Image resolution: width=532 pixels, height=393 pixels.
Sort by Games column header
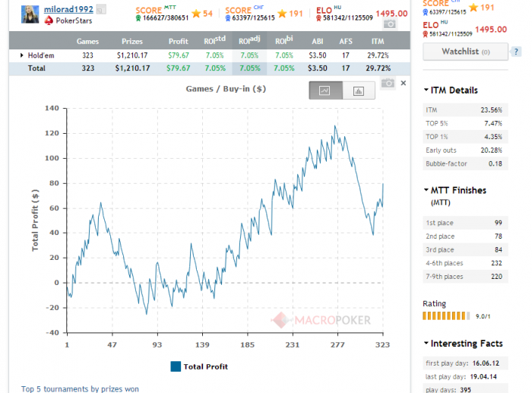tap(87, 41)
